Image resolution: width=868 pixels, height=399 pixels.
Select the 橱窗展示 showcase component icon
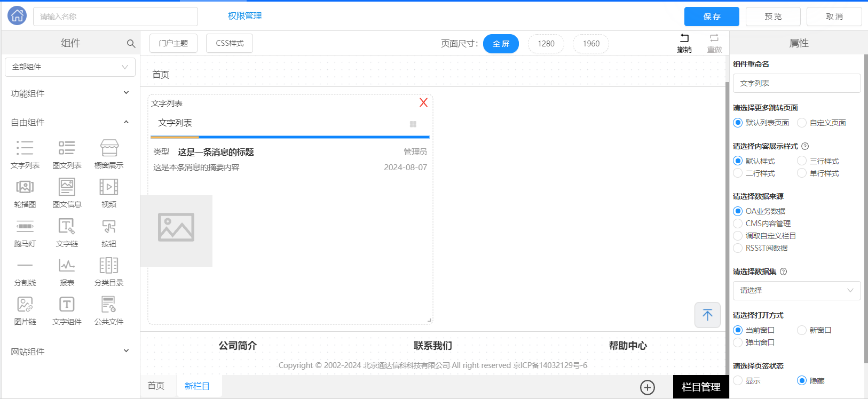click(109, 148)
